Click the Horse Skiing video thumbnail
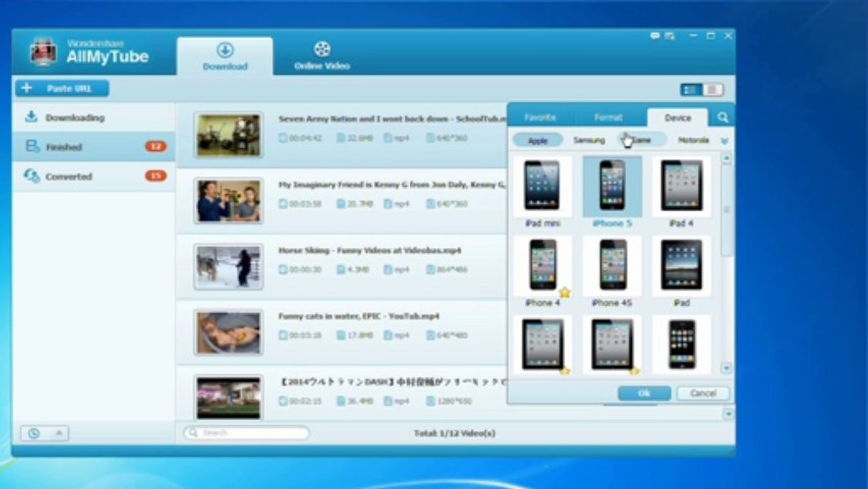The width and height of the screenshot is (868, 489). (x=228, y=267)
